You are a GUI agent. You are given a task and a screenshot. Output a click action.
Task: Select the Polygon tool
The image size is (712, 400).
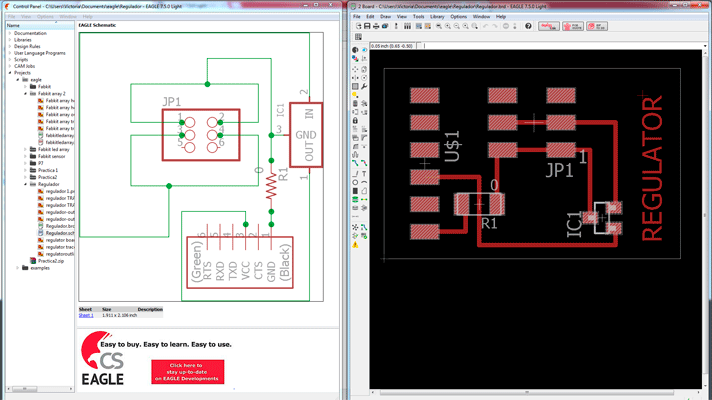coord(364,191)
